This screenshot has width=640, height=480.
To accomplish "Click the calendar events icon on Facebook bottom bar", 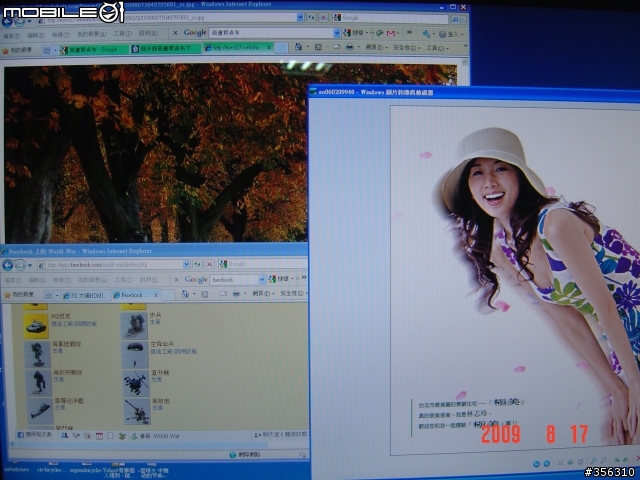I will click(x=99, y=436).
